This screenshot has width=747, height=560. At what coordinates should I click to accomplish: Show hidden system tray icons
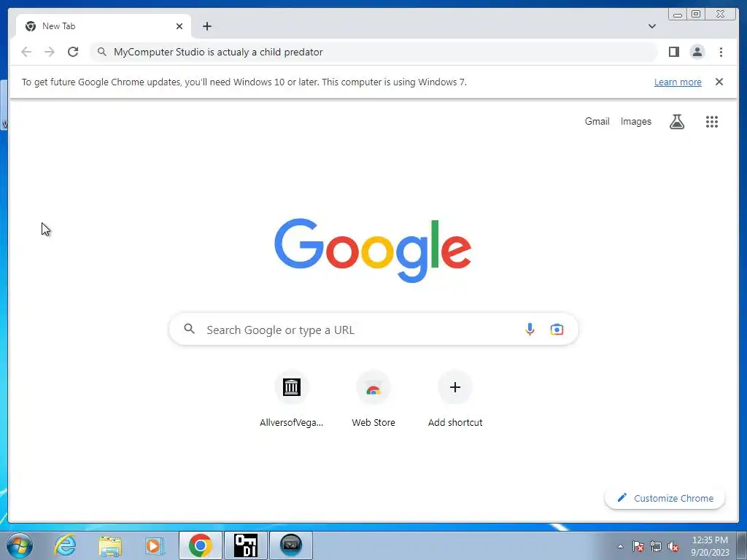[620, 546]
